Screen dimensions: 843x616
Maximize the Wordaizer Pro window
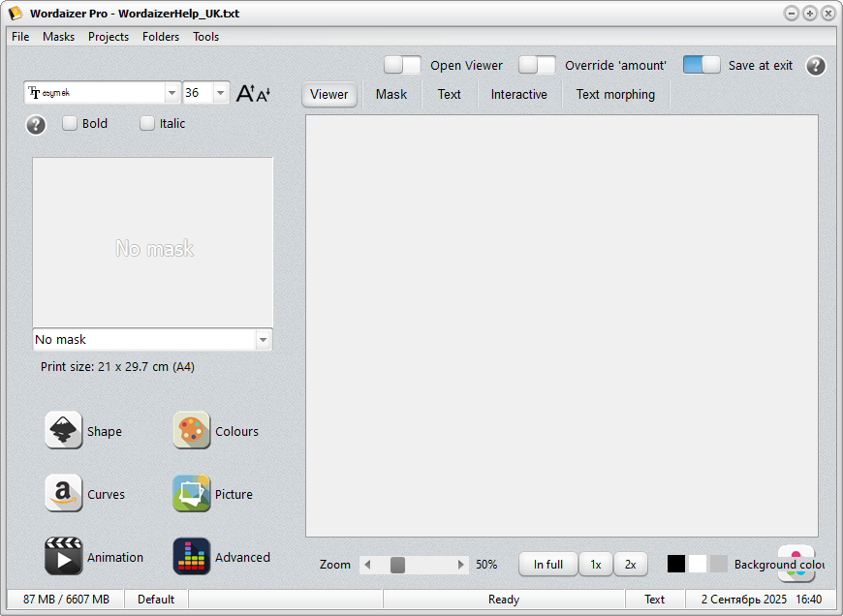pyautogui.click(x=810, y=14)
